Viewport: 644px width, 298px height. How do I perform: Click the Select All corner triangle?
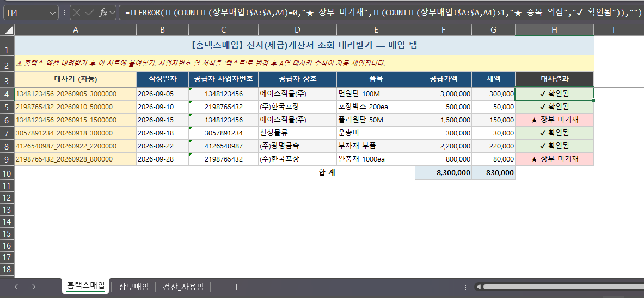(x=8, y=29)
